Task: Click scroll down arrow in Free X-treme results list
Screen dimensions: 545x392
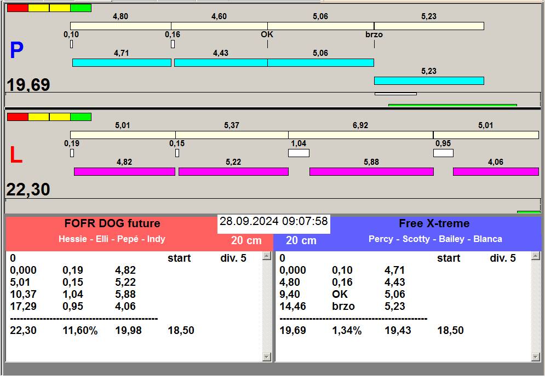Action: [536, 356]
